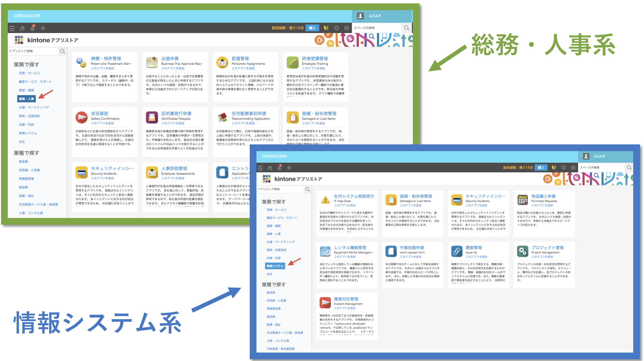Expand user menu arrow in green-framed window

point(407,16)
